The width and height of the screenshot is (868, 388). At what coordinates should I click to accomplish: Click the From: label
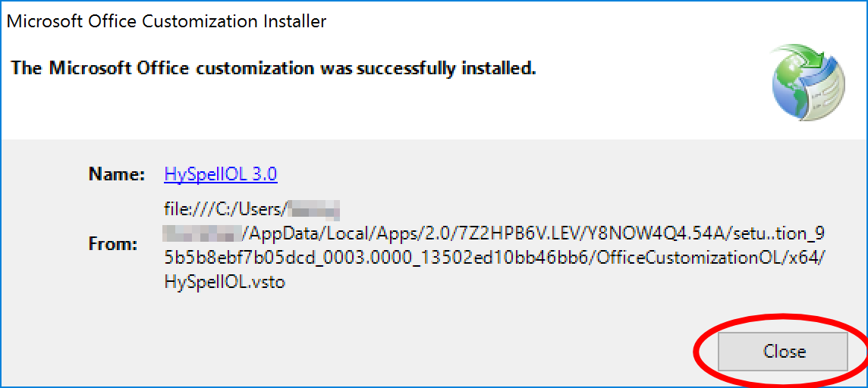point(113,245)
